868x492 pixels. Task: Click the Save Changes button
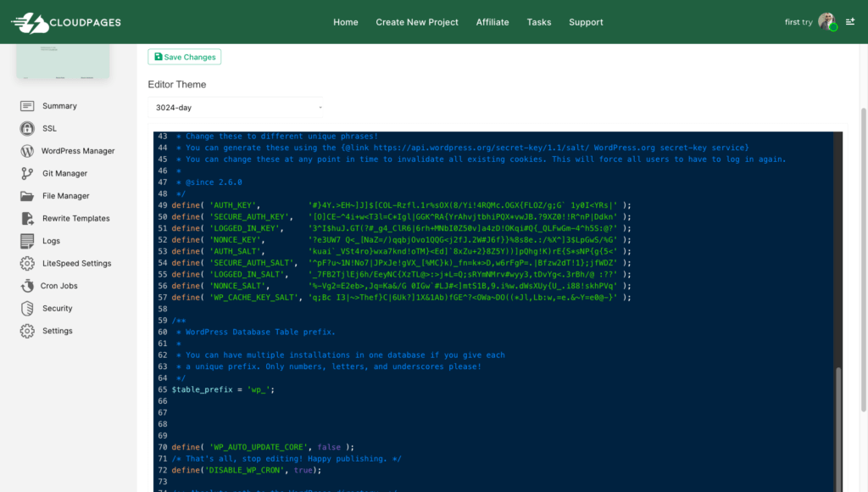[x=184, y=57]
